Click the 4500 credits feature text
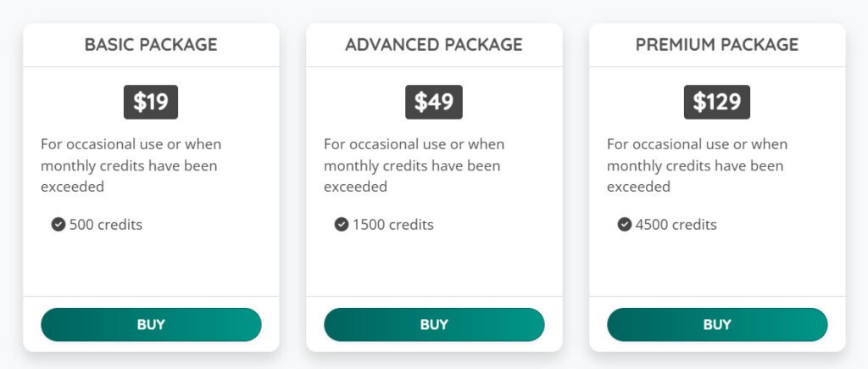Image resolution: width=868 pixels, height=369 pixels. coord(676,225)
